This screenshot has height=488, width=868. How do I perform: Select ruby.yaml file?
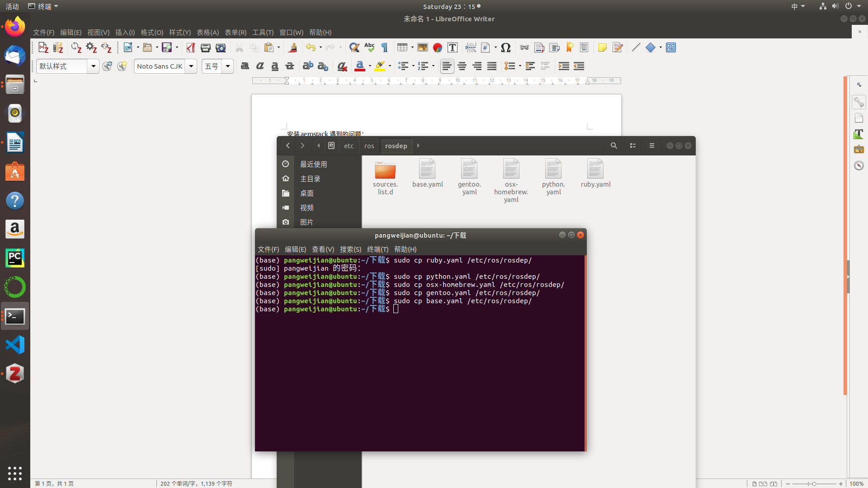click(x=595, y=174)
